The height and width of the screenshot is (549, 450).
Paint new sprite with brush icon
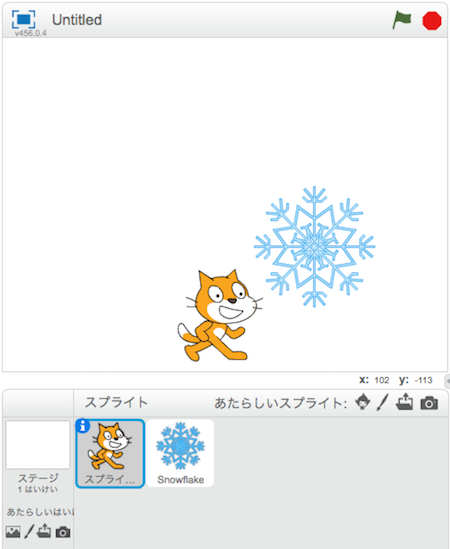383,402
